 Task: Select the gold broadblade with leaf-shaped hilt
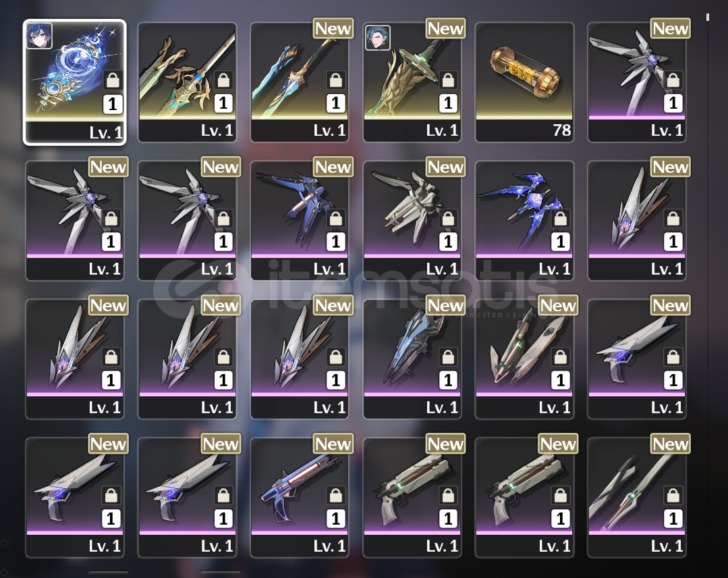tap(187, 82)
